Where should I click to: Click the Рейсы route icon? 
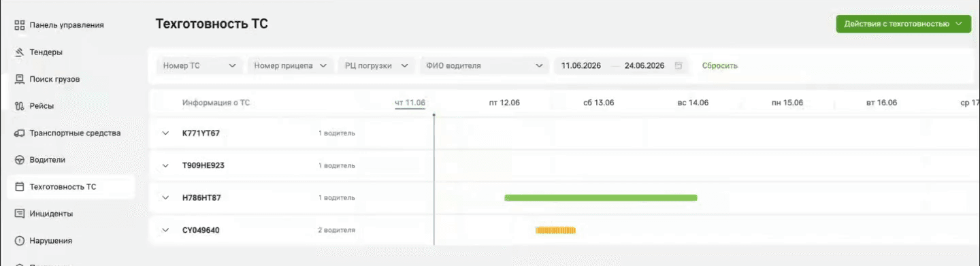click(x=19, y=106)
